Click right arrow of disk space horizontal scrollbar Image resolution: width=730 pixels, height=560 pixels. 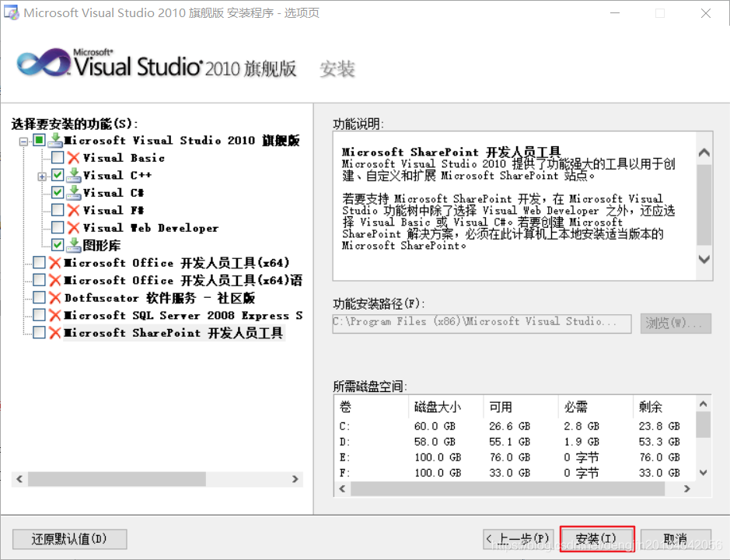point(686,488)
